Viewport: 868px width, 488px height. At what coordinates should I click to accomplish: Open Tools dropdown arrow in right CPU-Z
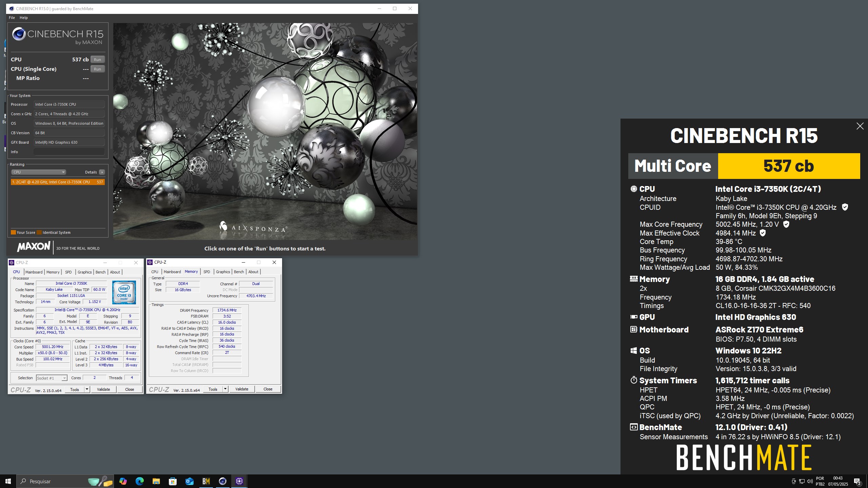(225, 389)
